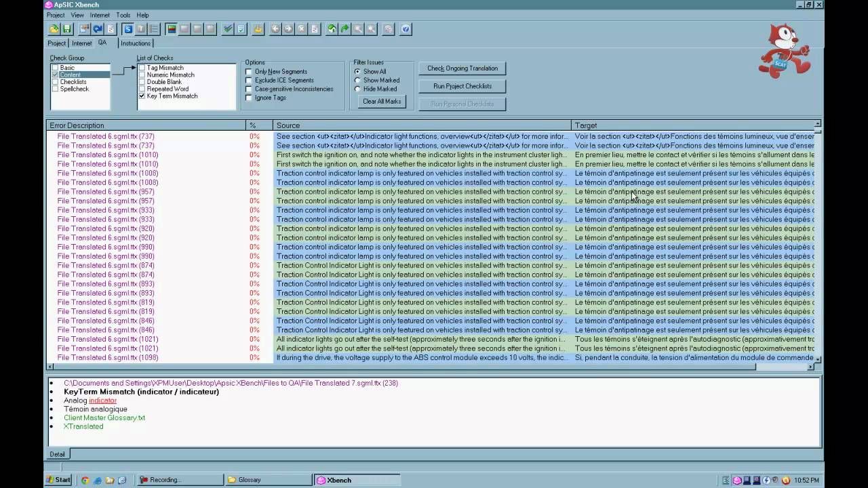Click the Detail tab at the bottom
This screenshot has height=488, width=868.
[57, 454]
